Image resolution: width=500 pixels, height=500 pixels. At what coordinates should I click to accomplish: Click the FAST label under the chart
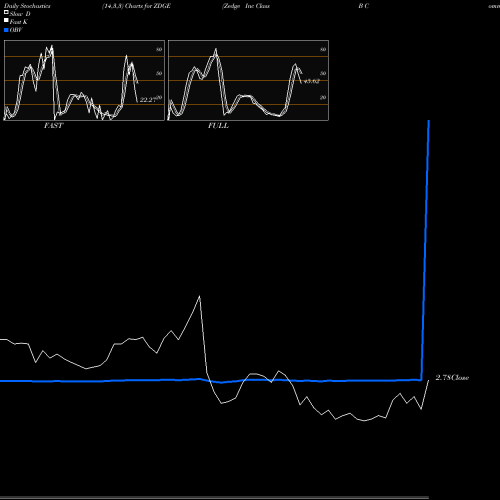[x=54, y=126]
